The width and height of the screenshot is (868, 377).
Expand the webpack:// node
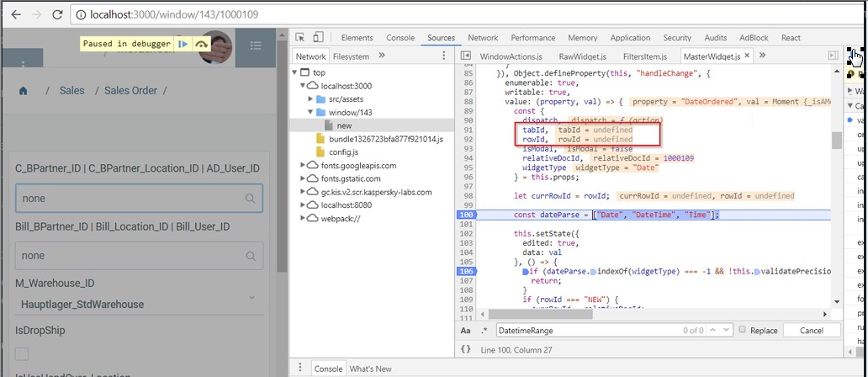pos(303,218)
